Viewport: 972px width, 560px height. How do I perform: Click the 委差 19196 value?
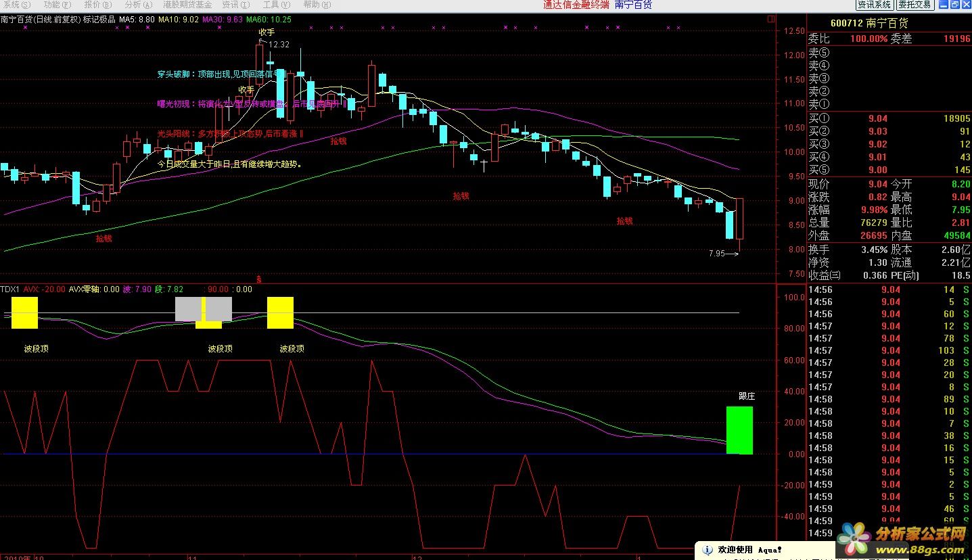956,39
